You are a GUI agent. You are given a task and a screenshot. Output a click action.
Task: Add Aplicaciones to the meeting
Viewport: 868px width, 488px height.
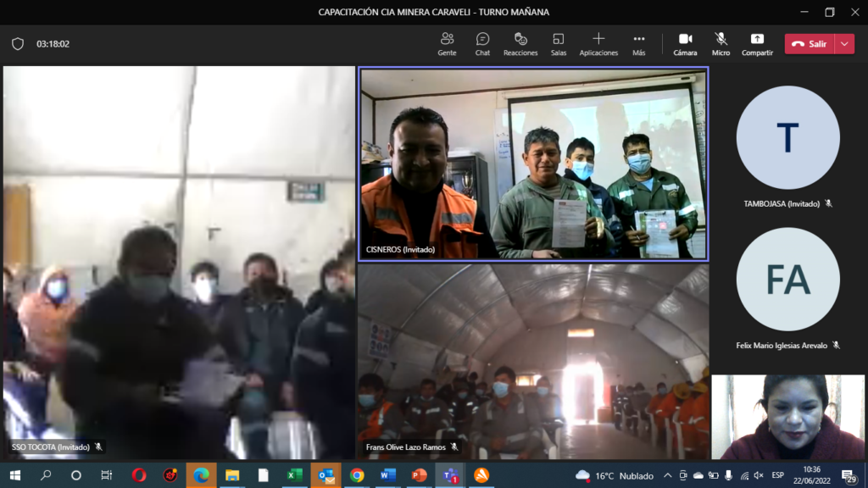598,43
